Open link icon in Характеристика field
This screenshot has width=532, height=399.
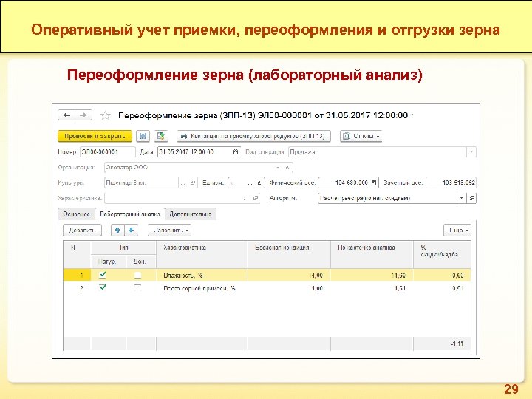point(256,198)
